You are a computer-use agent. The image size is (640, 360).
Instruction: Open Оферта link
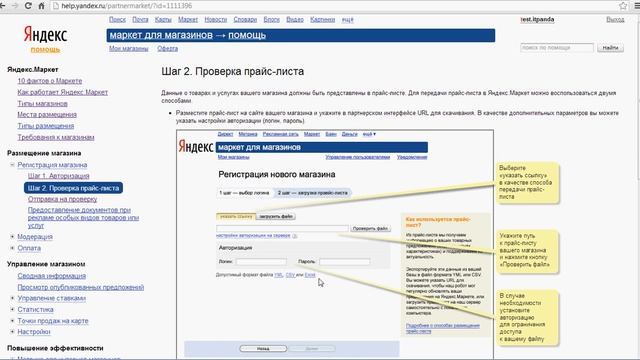coord(167,48)
